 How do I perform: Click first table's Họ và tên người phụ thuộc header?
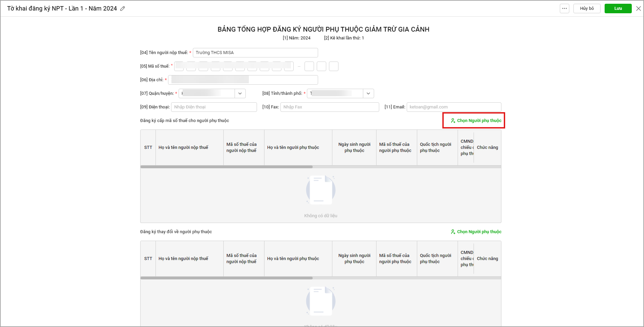pos(293,148)
